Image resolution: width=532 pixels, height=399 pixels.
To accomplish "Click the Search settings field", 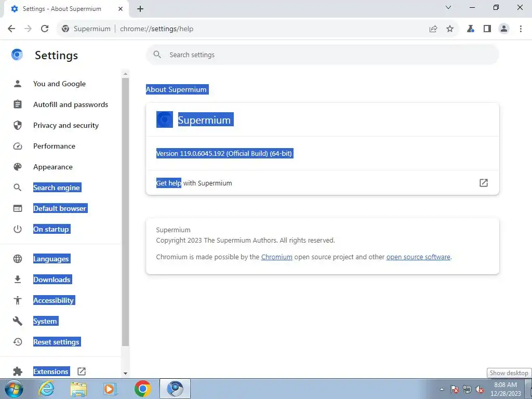I will (322, 55).
